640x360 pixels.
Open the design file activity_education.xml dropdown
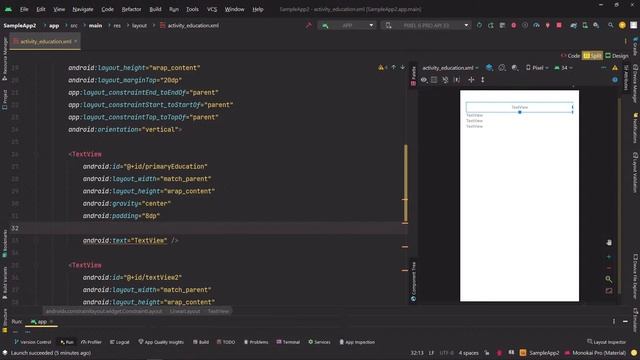[450, 68]
